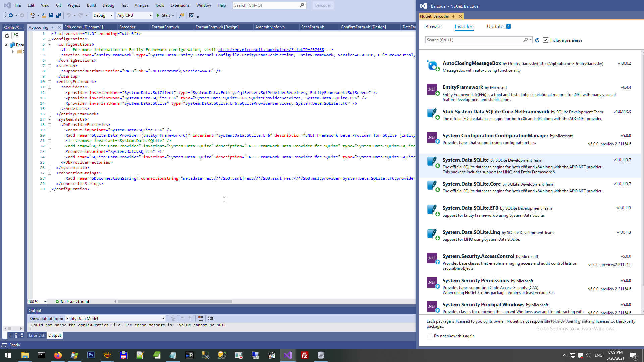
Task: Toggle word wrap in Output window
Action: (211, 318)
